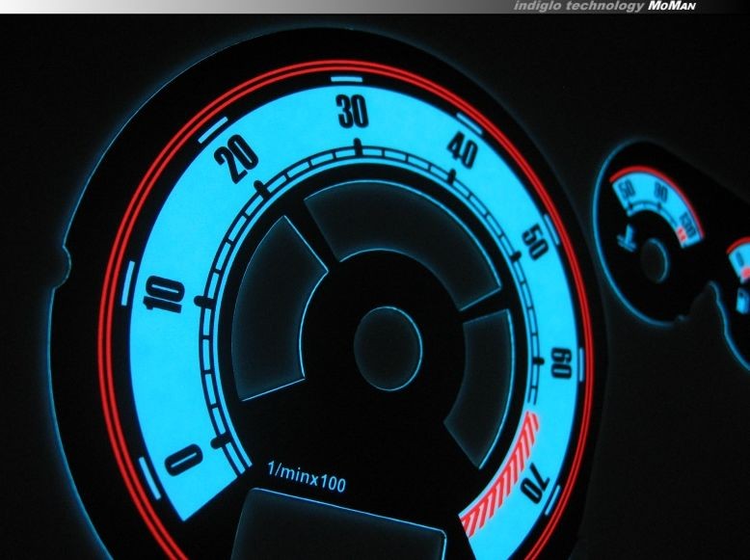The image size is (750, 560).
Task: Click the coolant temperature symbol on small gauge
Action: [628, 239]
